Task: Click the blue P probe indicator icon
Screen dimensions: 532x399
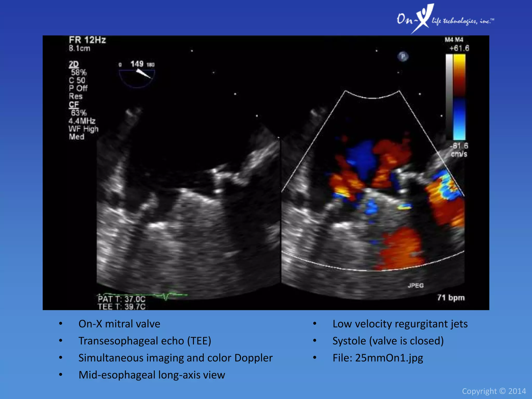Action: click(x=403, y=56)
